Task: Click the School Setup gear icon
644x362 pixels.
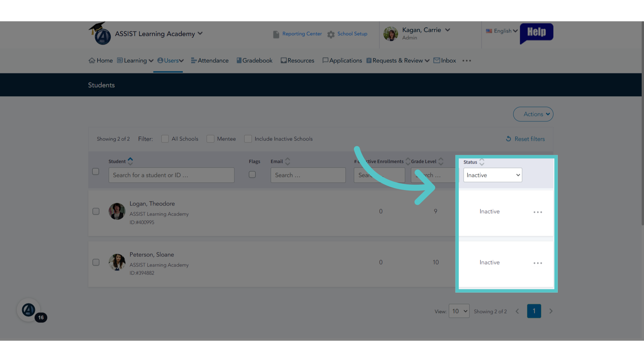Action: pyautogui.click(x=331, y=35)
